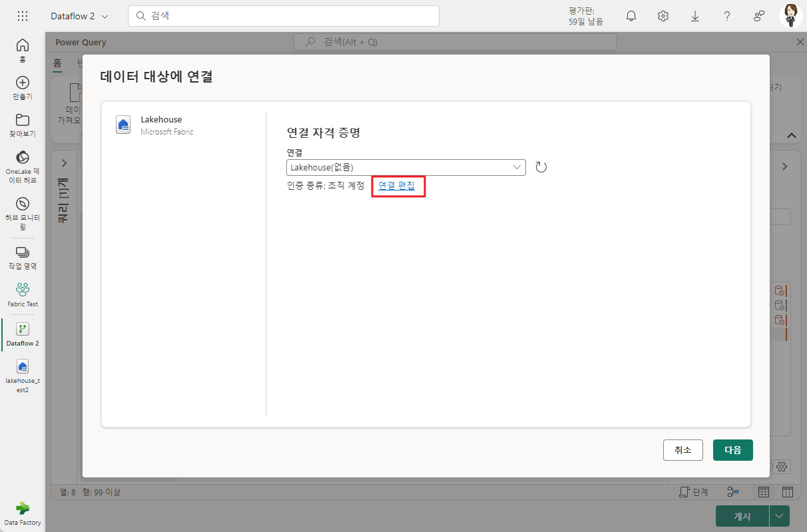Screen dimensions: 807x532
Task: Click the 단계 step view button
Action: pyautogui.click(x=693, y=492)
